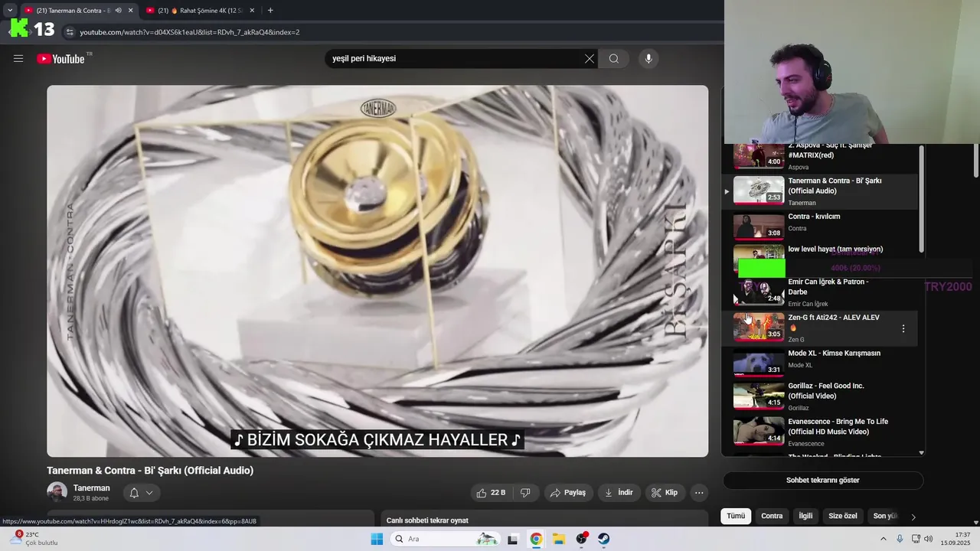Mute the tab using the speaker icon

[118, 11]
